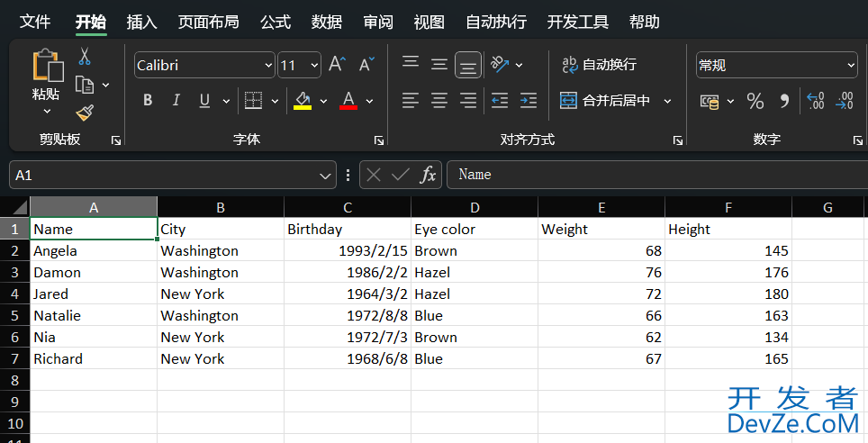Increase decimal places
The image size is (868, 443).
(x=816, y=101)
